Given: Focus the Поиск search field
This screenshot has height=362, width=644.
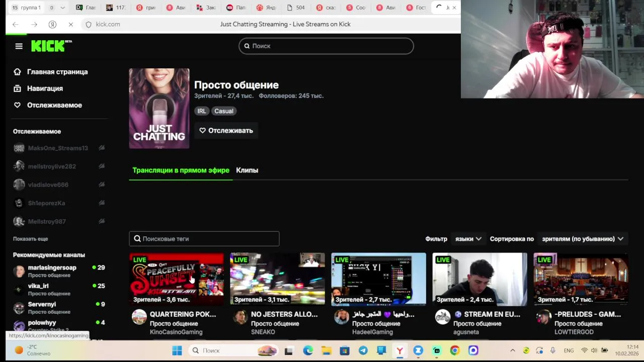Looking at the screenshot, I should [x=326, y=46].
